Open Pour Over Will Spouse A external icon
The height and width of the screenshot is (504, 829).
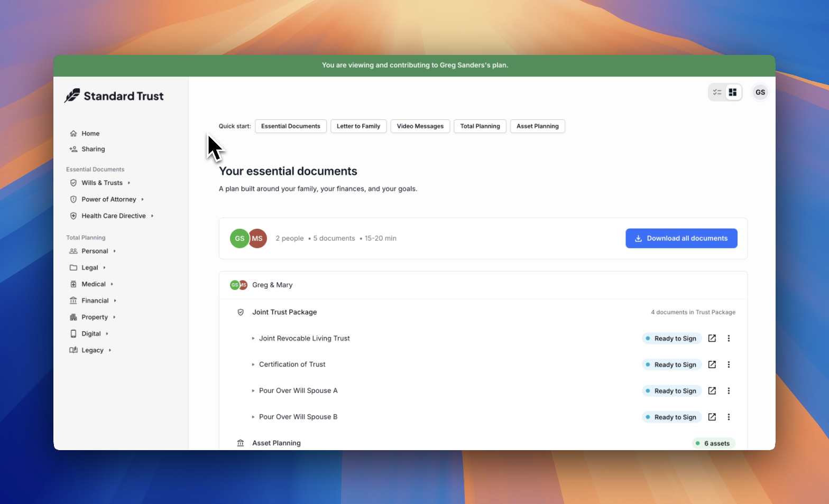click(x=712, y=390)
